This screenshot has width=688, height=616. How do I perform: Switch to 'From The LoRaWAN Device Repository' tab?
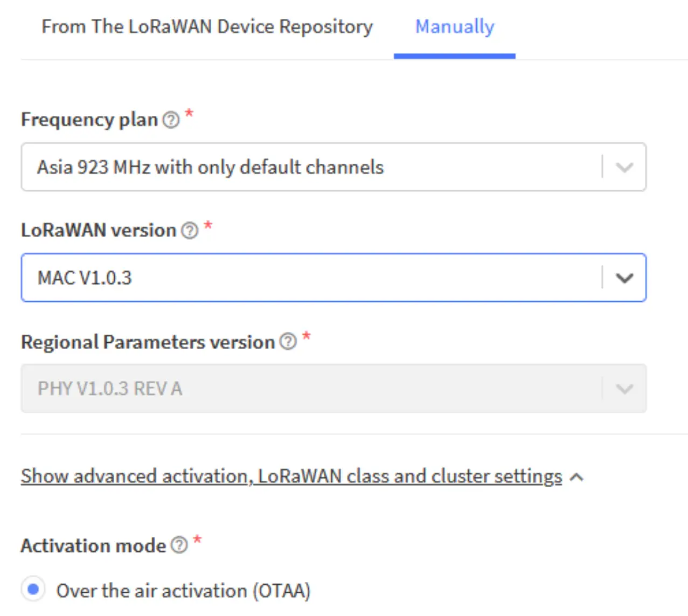click(x=207, y=26)
